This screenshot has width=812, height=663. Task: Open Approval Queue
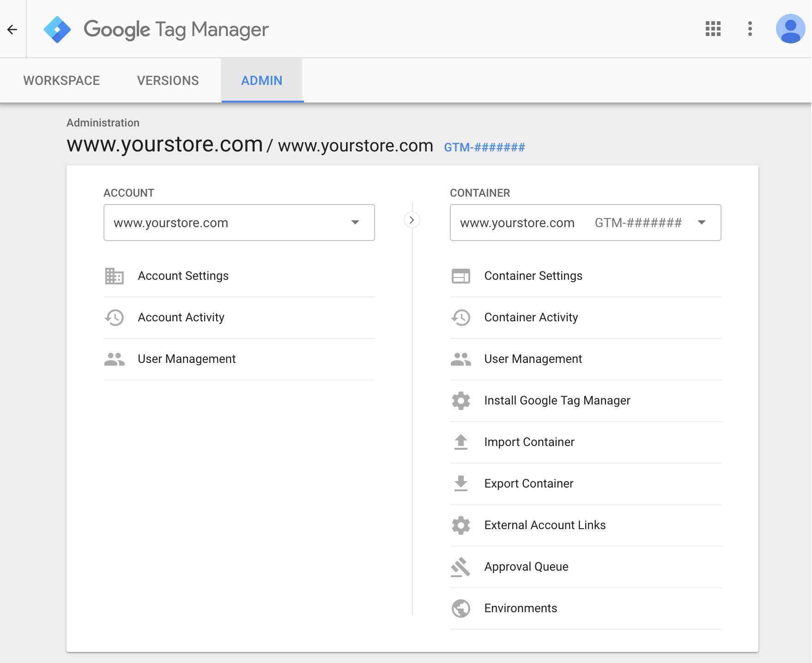(x=585, y=567)
